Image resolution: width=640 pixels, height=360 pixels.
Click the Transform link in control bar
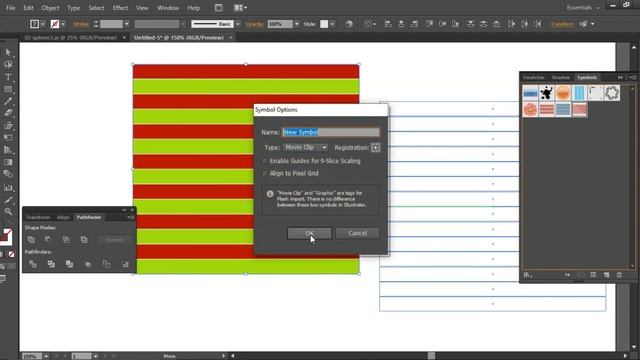click(x=562, y=24)
